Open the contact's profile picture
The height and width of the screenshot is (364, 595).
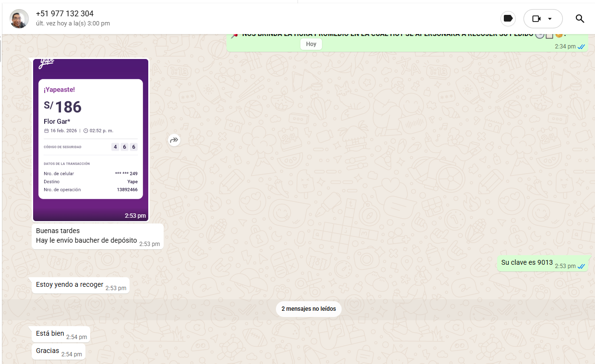(x=19, y=19)
